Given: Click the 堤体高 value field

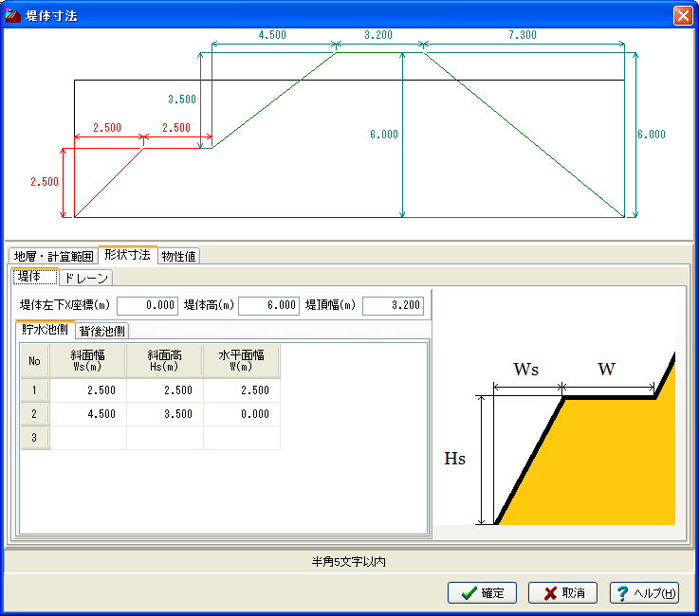Looking at the screenshot, I should (x=268, y=305).
